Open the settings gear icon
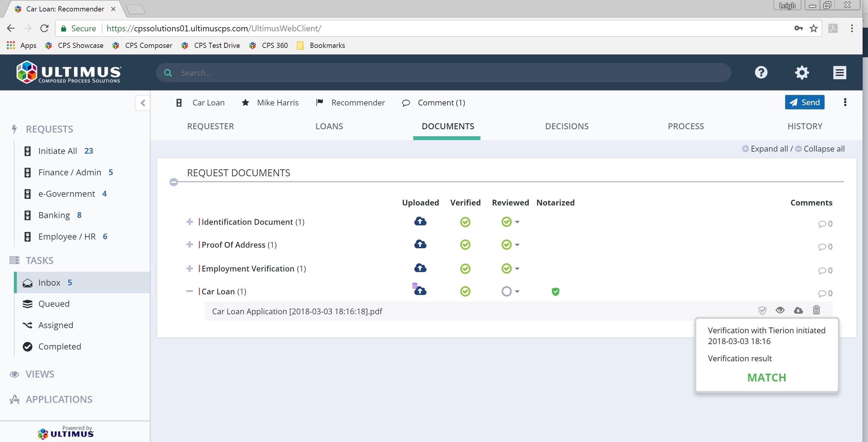The image size is (868, 442). [802, 72]
